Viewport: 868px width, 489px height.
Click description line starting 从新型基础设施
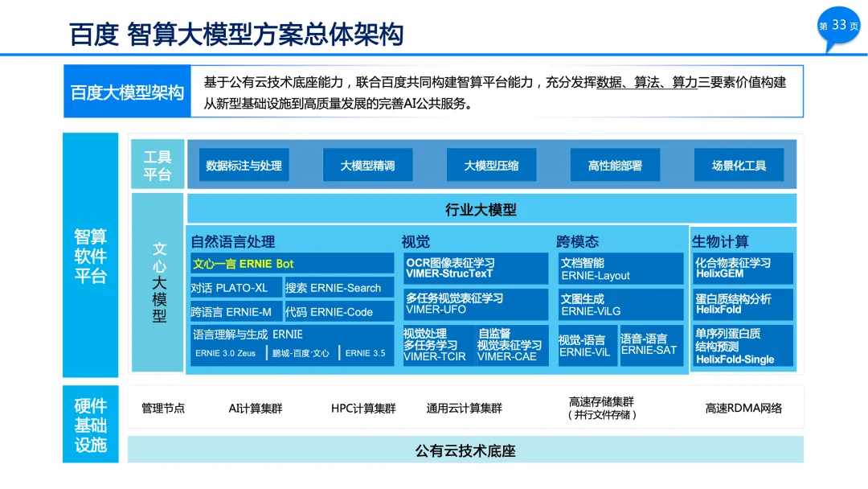(x=338, y=104)
